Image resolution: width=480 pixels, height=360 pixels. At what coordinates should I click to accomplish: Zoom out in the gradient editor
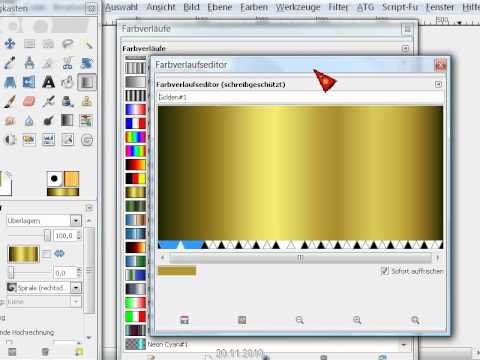tap(300, 320)
